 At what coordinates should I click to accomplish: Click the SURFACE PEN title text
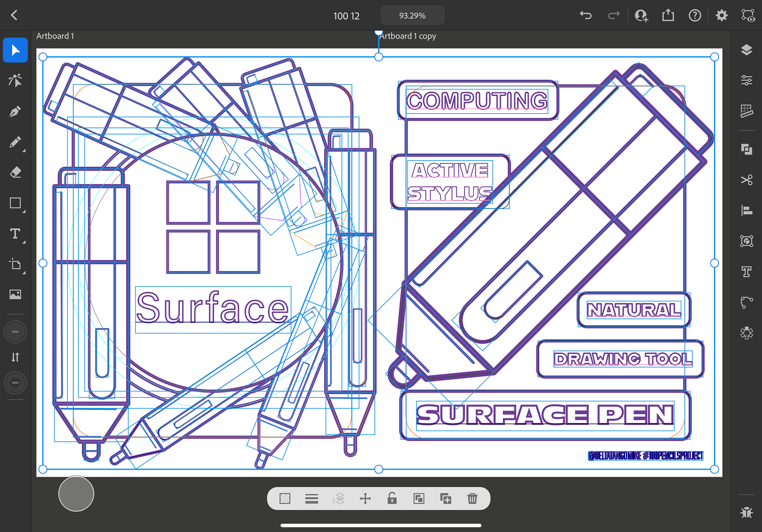click(x=545, y=415)
